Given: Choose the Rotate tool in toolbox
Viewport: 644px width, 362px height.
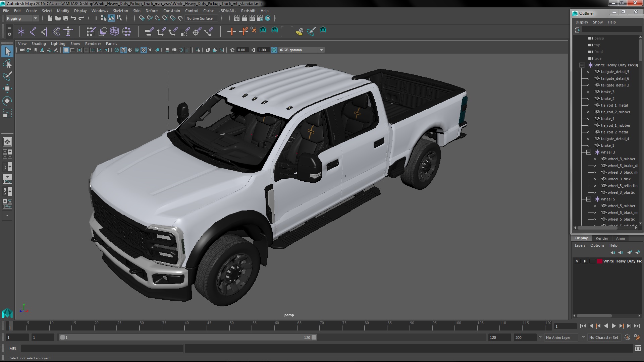Looking at the screenshot, I should tap(7, 101).
